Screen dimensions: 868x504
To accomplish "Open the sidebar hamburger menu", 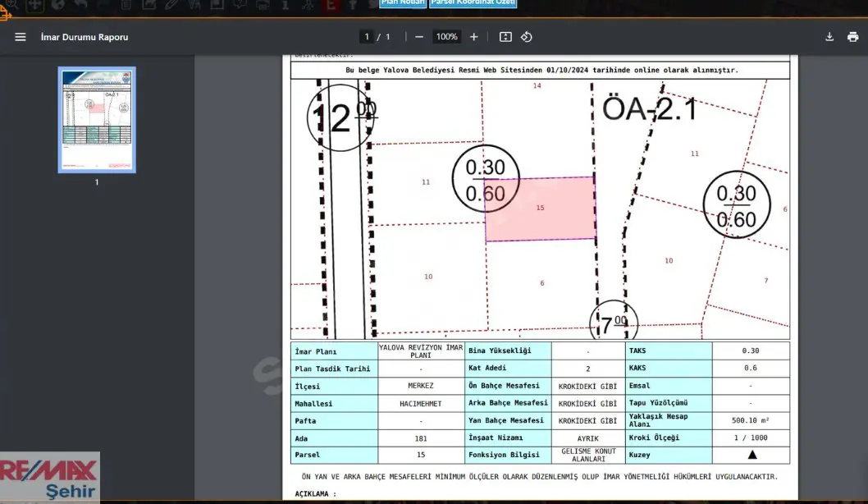I will coord(21,37).
